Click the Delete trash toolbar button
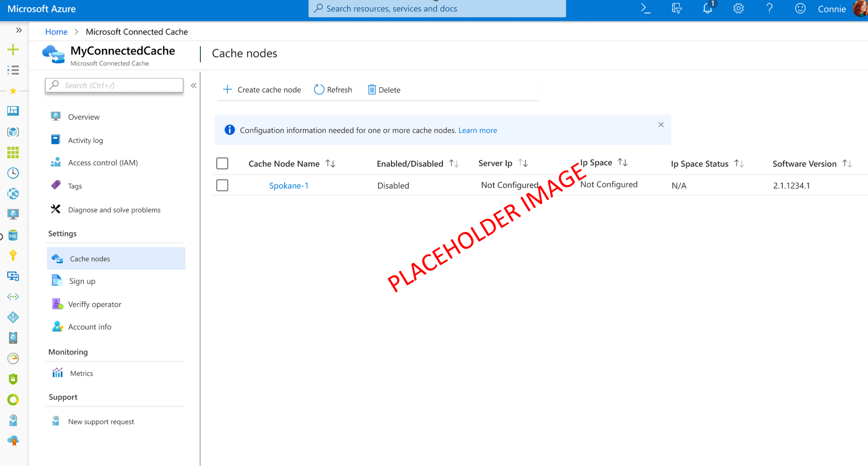Image resolution: width=868 pixels, height=466 pixels. pos(384,90)
